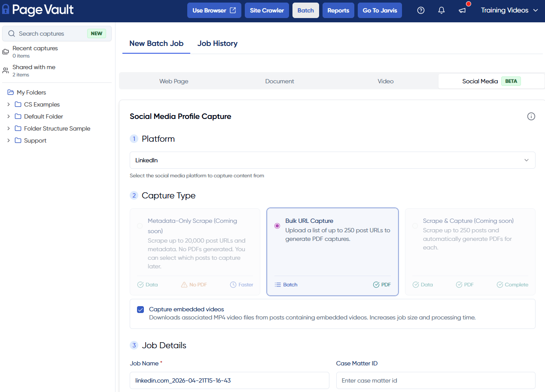The image size is (545, 392).
Task: Select the Web Page capture tab
Action: [174, 81]
